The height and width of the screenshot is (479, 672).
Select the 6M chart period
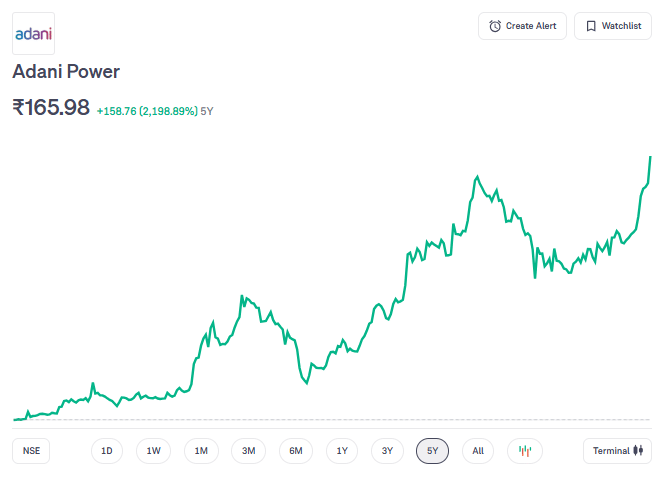(296, 451)
